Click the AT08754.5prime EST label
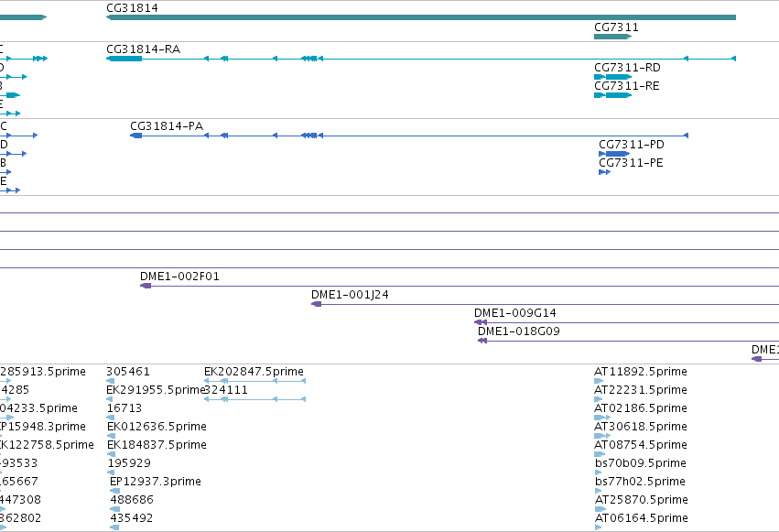779x532 pixels. (x=641, y=445)
